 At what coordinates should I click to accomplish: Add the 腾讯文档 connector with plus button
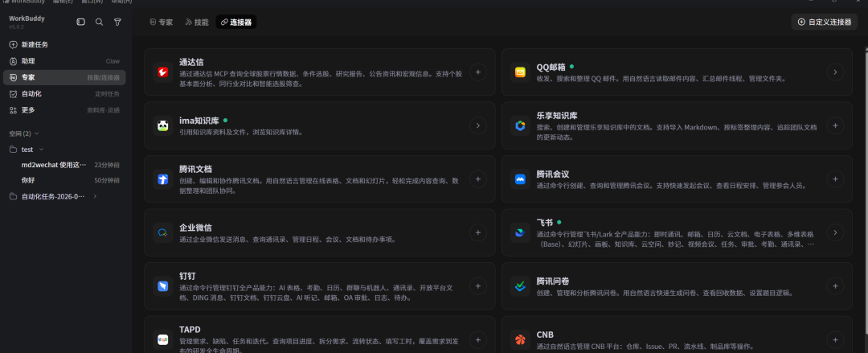477,179
